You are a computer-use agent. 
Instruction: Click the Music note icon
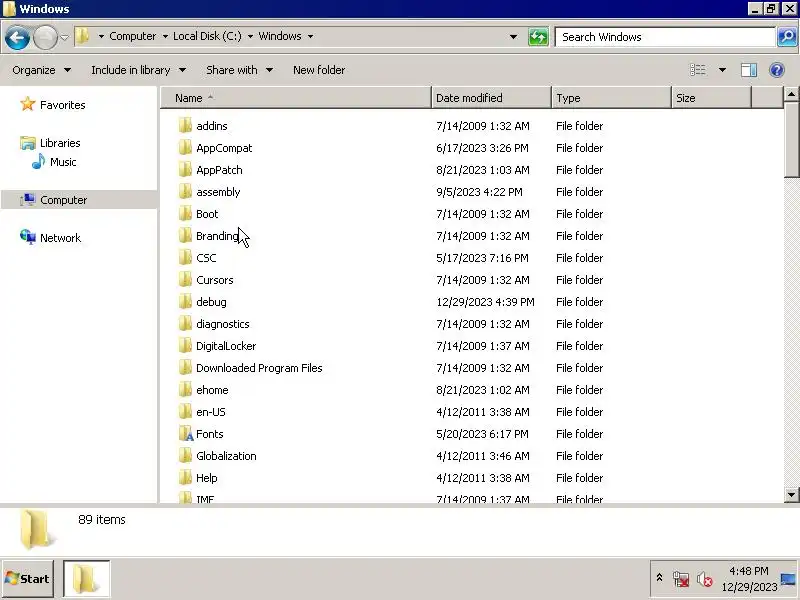[38, 162]
